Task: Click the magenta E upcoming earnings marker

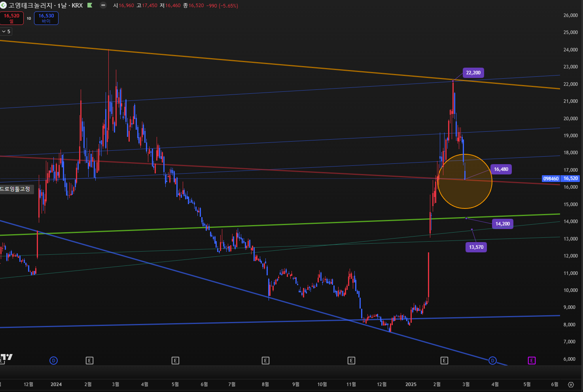Action: click(532, 360)
